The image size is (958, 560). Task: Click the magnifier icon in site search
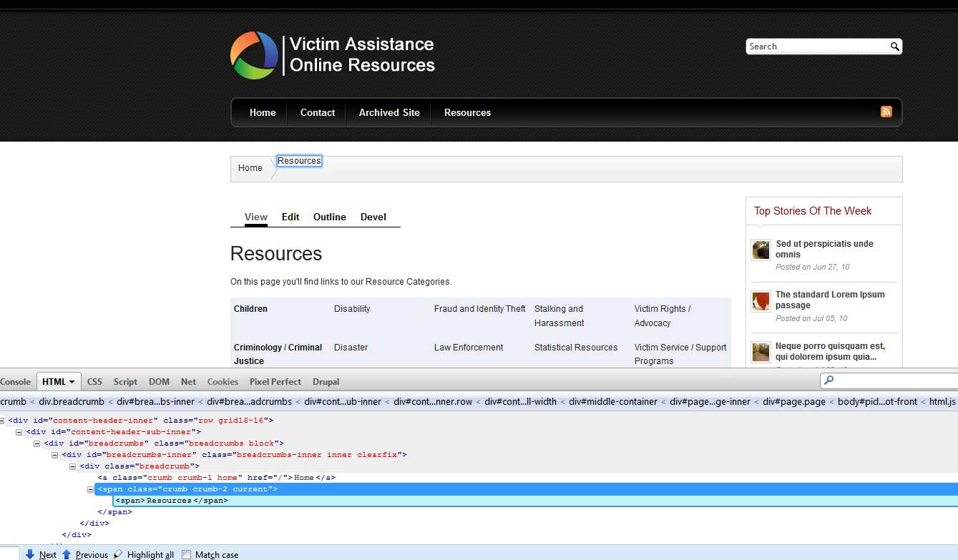(x=894, y=46)
